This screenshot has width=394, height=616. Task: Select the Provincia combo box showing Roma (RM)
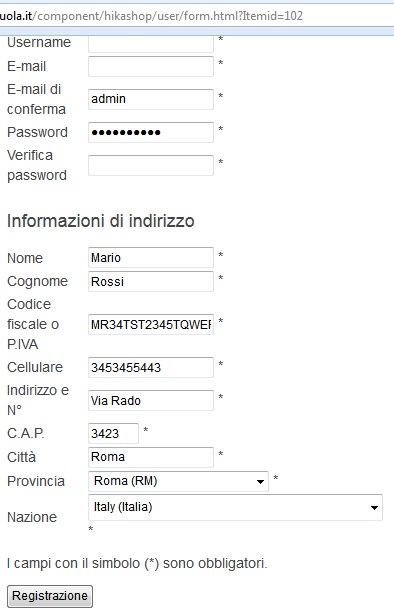[178, 481]
